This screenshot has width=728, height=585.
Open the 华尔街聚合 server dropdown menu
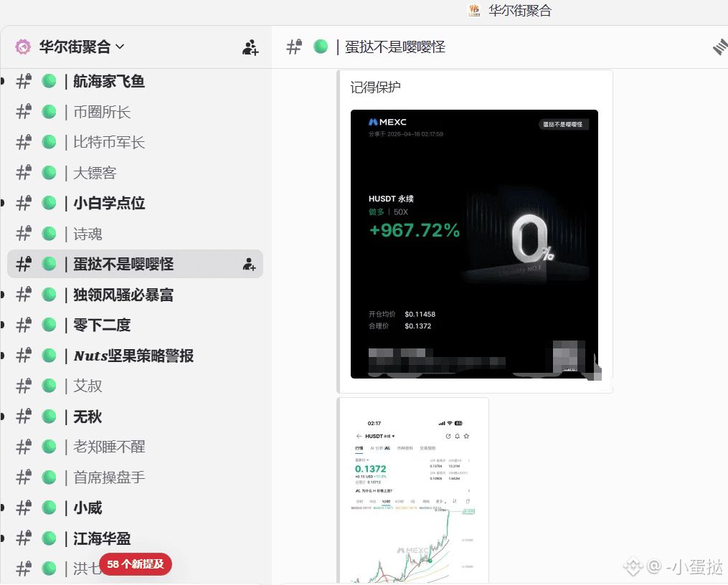click(x=82, y=47)
